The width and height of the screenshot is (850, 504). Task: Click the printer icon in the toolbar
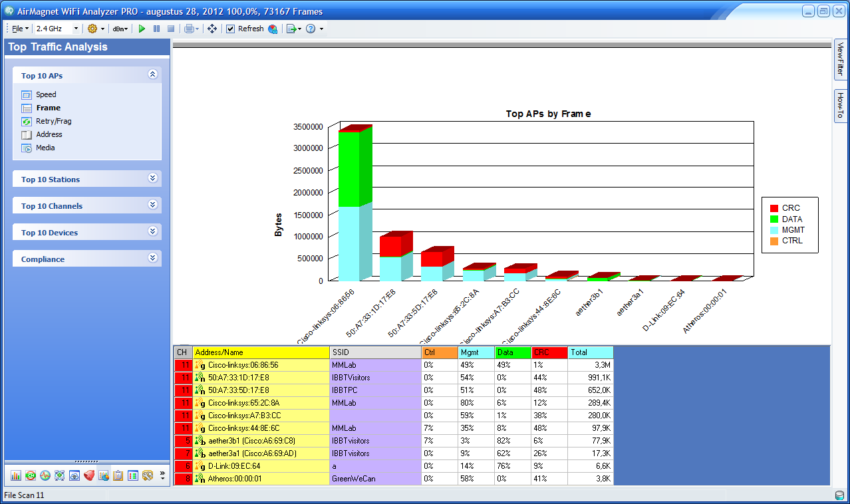click(189, 29)
